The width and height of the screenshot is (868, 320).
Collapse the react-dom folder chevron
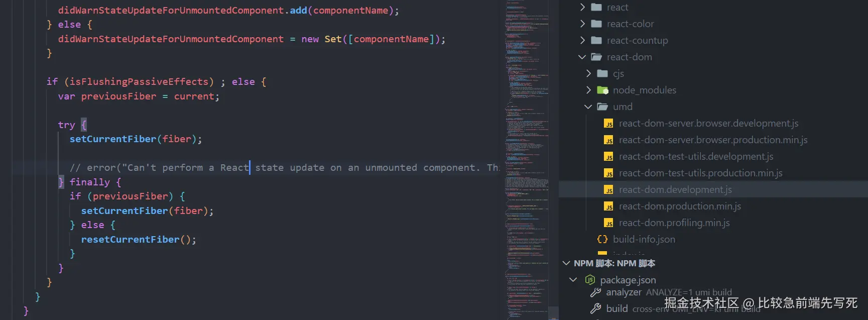coord(582,57)
